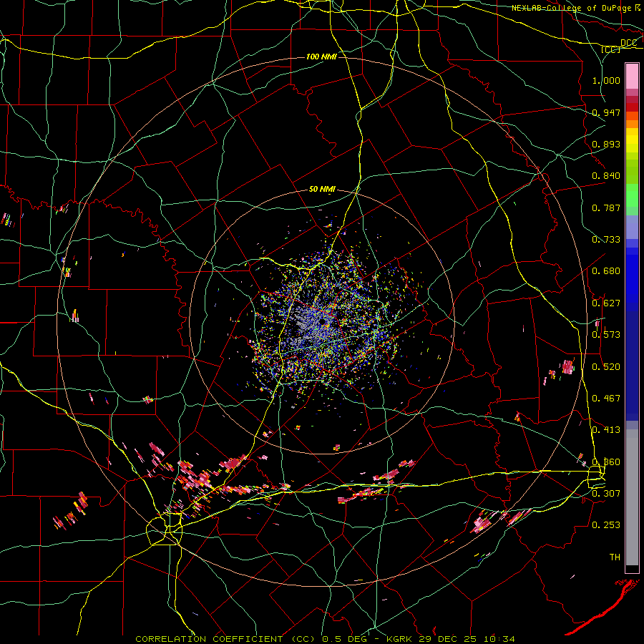Click the 10:34 timestamp in footer
644x644 pixels.
[x=499, y=639]
